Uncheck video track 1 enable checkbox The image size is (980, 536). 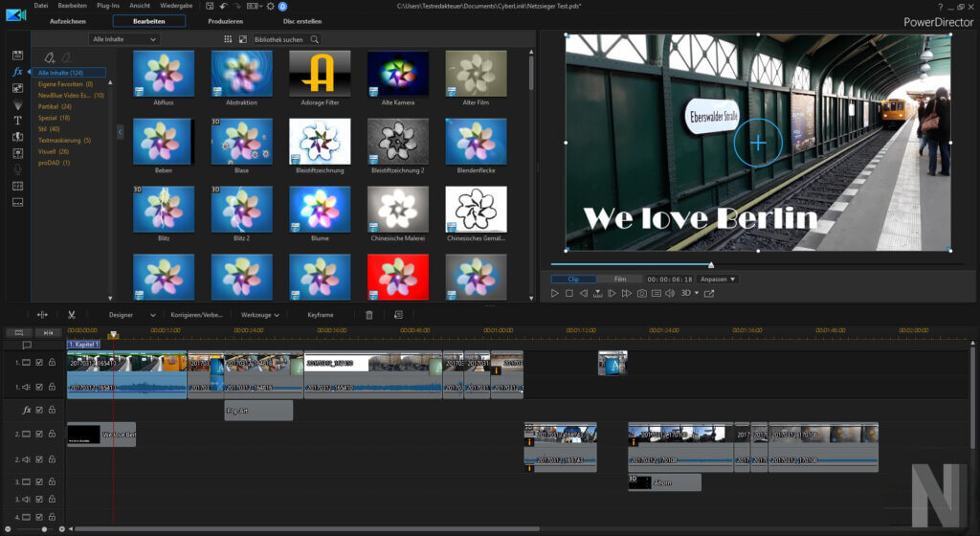39,363
